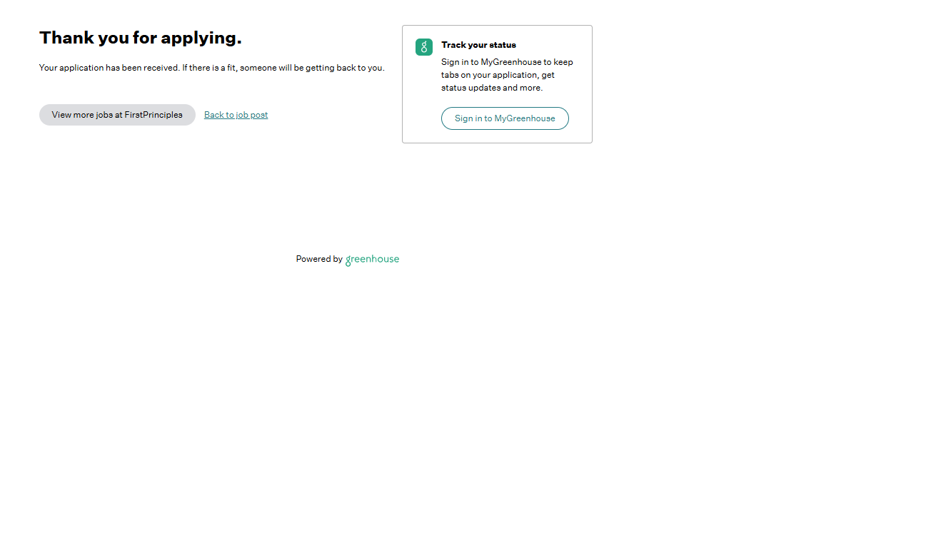Click the word 'status' in the card title
The width and height of the screenshot is (926, 560).
pyautogui.click(x=503, y=45)
